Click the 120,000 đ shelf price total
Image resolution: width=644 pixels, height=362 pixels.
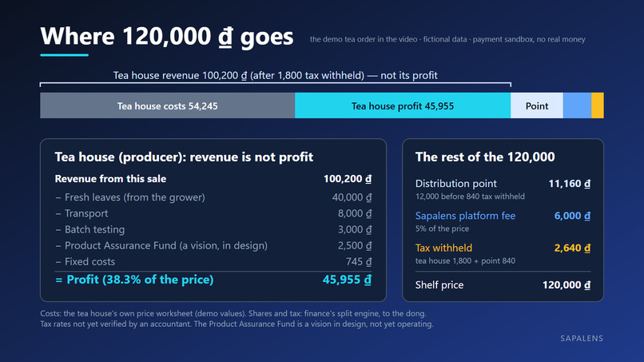[x=566, y=284]
